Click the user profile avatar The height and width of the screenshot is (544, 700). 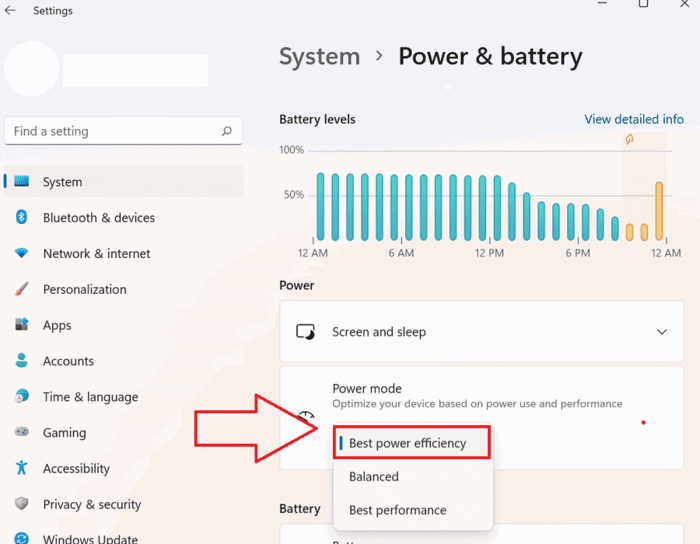coord(31,68)
